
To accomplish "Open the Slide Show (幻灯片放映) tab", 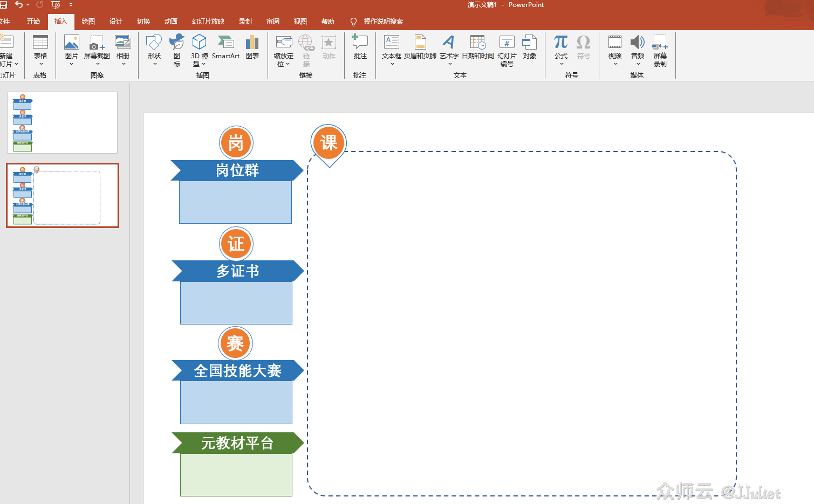I will tap(208, 22).
